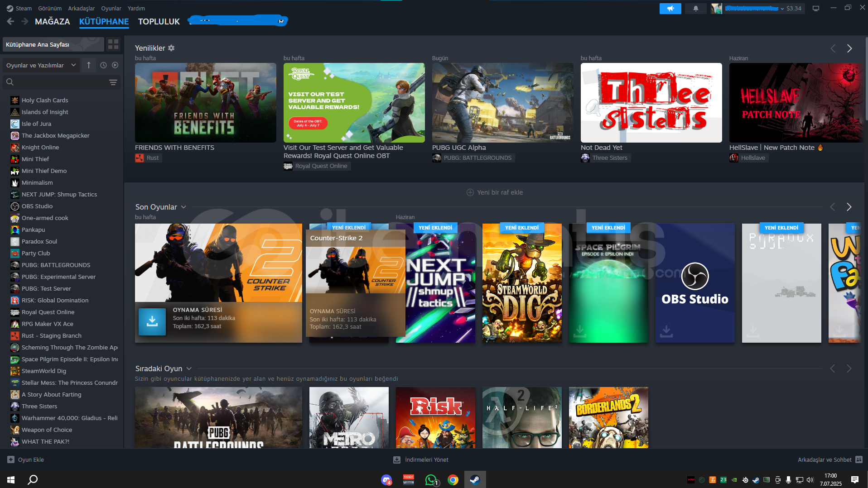Click the Big Picture mode monitor icon
This screenshot has width=868, height=488.
click(x=815, y=8)
